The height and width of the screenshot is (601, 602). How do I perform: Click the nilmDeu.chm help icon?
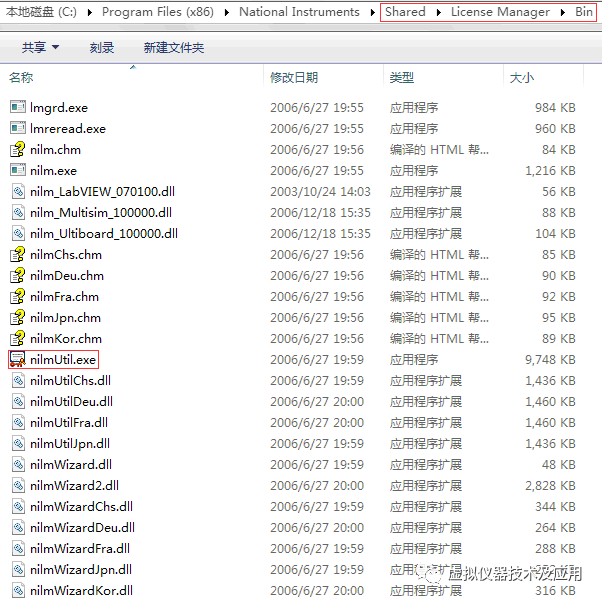tap(18, 275)
